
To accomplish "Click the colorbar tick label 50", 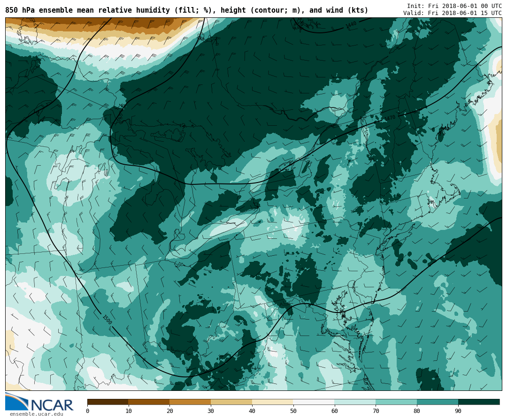I will click(293, 411).
